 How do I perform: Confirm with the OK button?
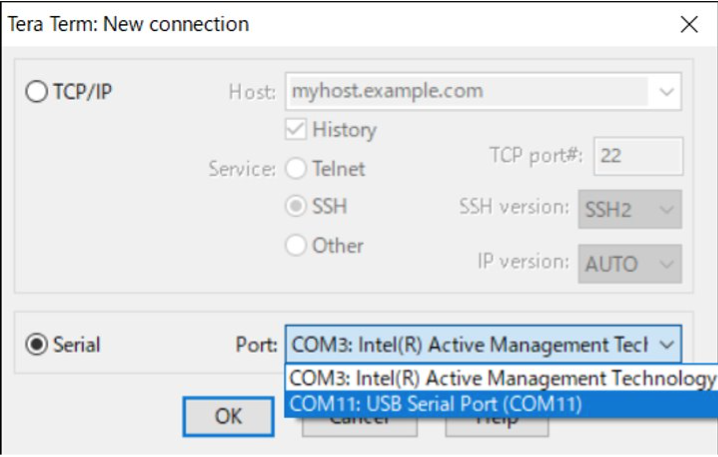[x=228, y=416]
